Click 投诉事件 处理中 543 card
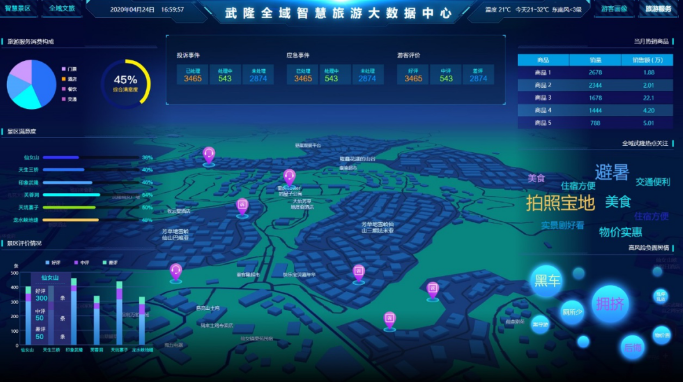 (225, 74)
